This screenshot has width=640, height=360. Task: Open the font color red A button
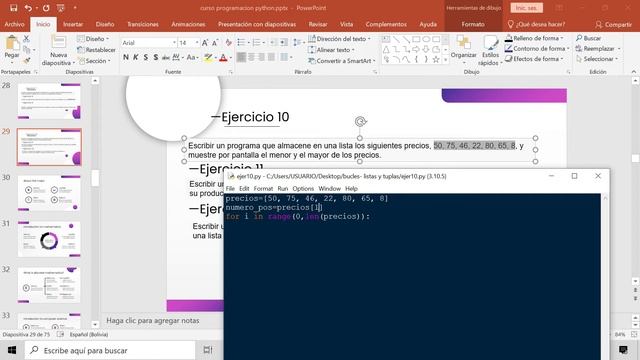(x=223, y=58)
